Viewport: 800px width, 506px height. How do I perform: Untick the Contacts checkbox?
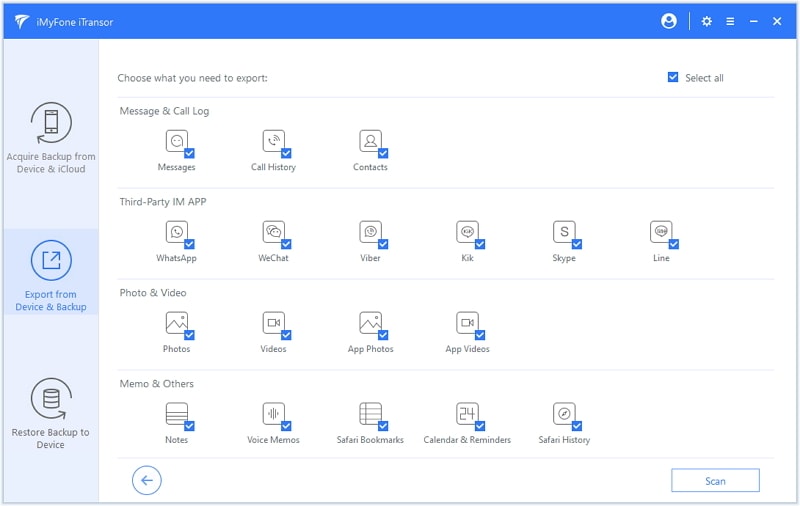(383, 153)
